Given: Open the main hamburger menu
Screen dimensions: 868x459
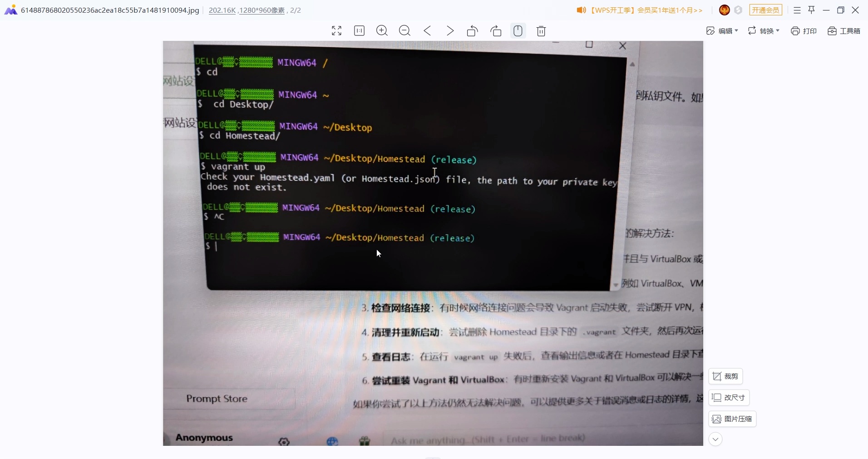Looking at the screenshot, I should 798,10.
